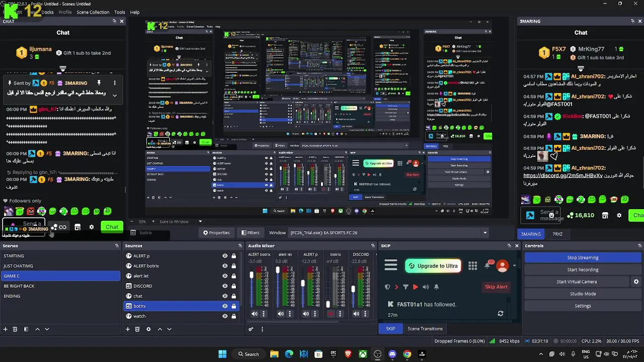
Task: Toggle visibility of ALERT p source
Action: [225, 256]
